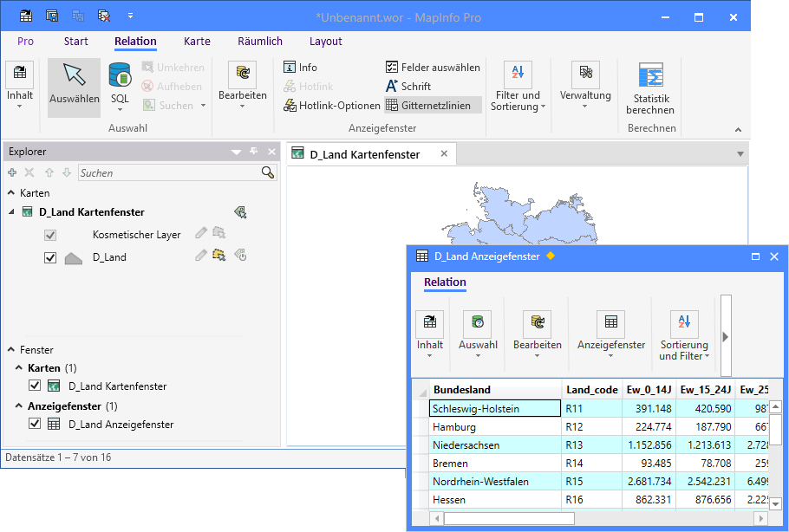The image size is (789, 532).
Task: Click the down arrow in Explorer toolbar
Action: pyautogui.click(x=67, y=173)
